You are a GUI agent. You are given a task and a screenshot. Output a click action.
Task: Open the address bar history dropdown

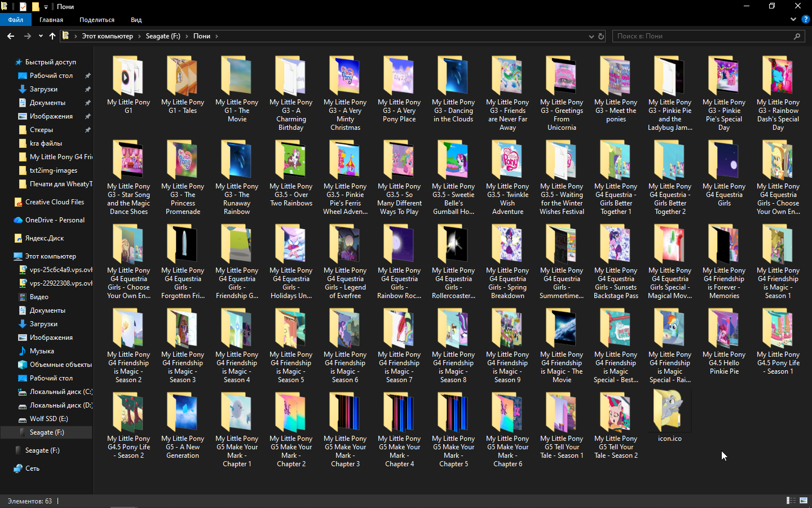[x=591, y=36]
